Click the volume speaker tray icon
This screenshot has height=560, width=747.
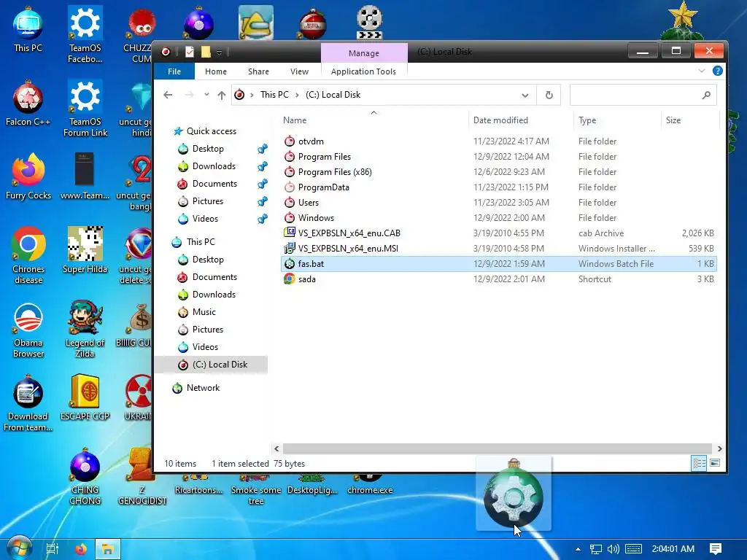[x=613, y=549]
